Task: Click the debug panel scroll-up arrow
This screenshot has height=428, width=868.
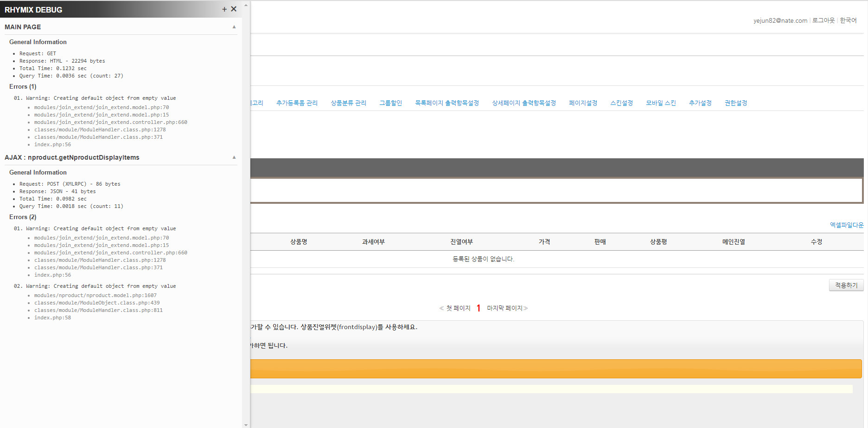Action: pos(246,5)
